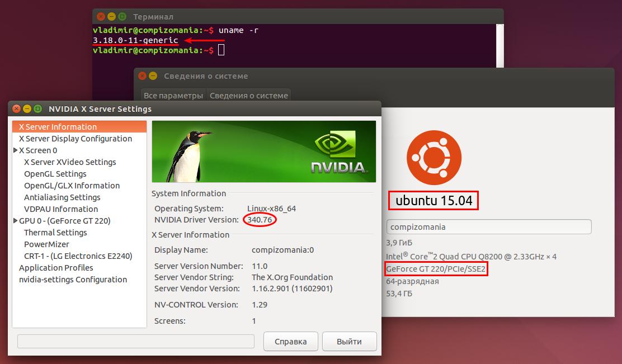Close the Терминал window
The width and height of the screenshot is (622, 364).
tap(101, 17)
